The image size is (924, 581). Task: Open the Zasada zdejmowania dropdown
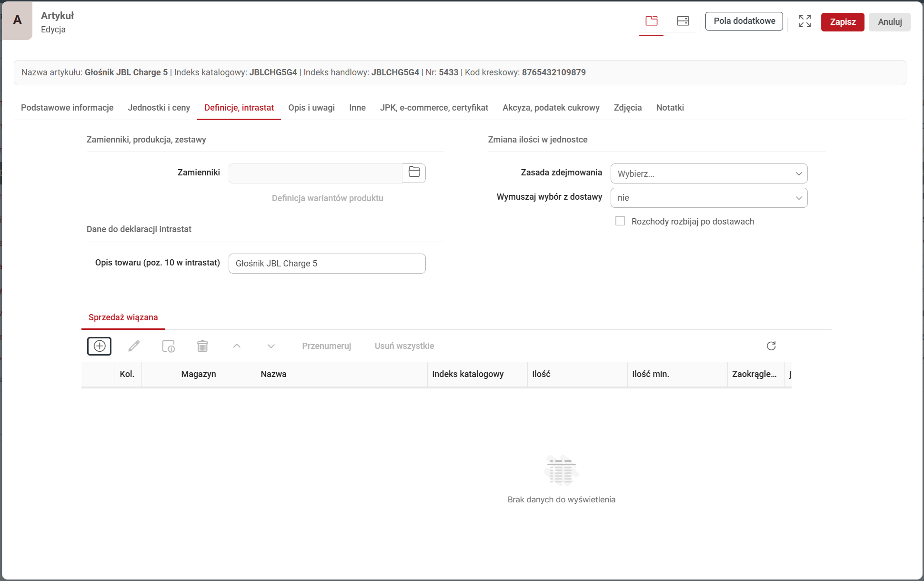tap(708, 173)
